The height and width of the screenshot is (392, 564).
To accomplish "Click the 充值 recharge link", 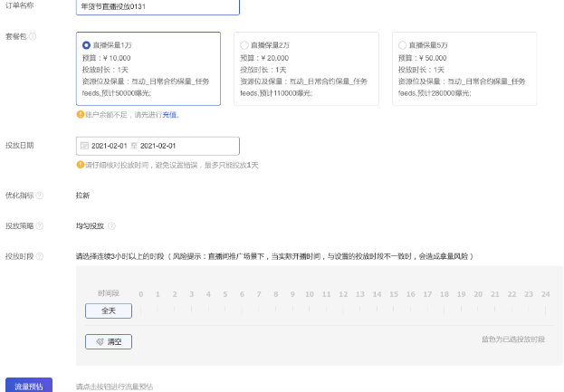I will [170, 115].
